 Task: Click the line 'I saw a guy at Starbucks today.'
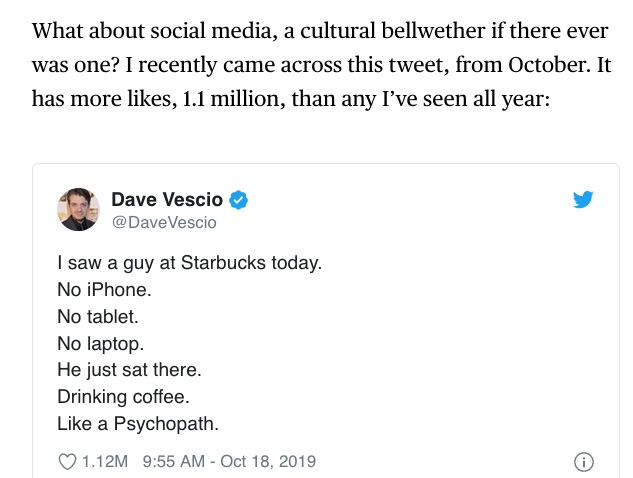click(x=189, y=263)
